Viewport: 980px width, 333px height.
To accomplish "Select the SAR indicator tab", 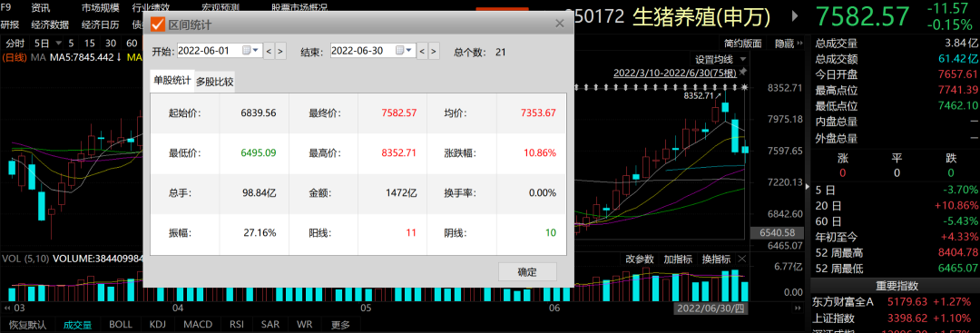I will (270, 325).
